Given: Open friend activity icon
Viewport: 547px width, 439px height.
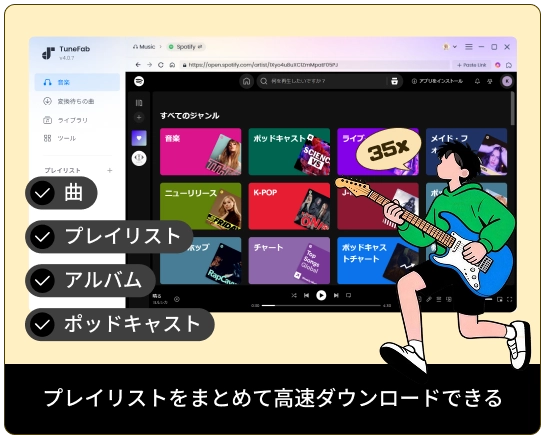Looking at the screenshot, I should (x=490, y=81).
